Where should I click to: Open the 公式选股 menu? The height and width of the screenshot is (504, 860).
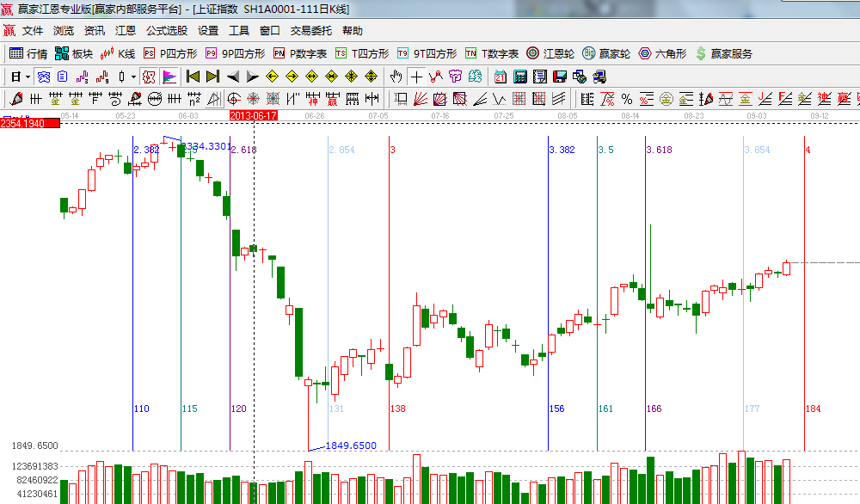click(167, 30)
